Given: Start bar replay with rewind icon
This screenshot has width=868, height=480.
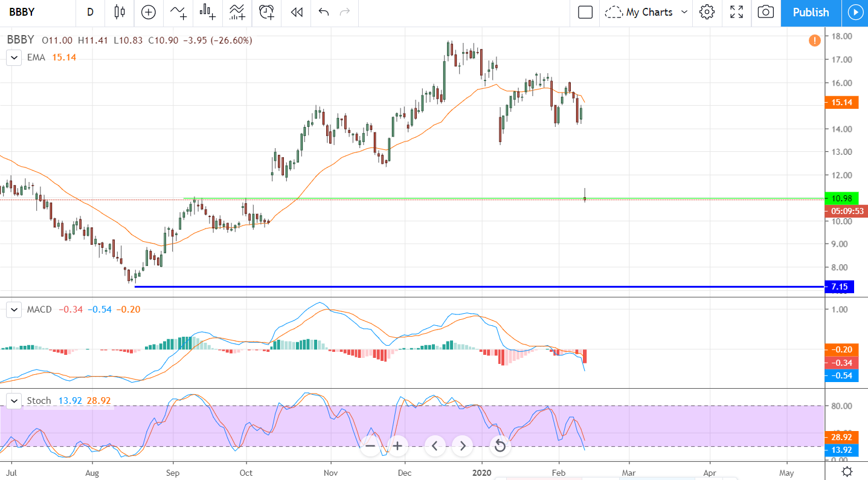Looking at the screenshot, I should (x=296, y=12).
